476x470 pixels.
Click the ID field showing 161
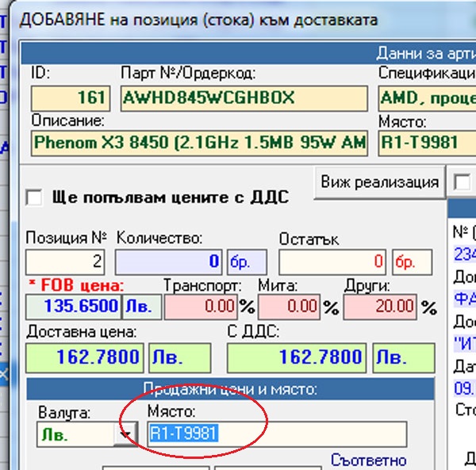click(x=70, y=98)
